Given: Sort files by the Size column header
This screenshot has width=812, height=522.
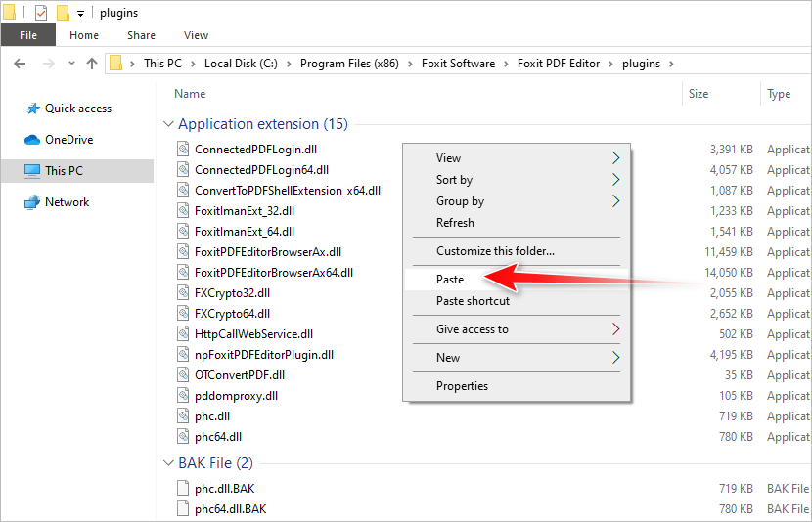Looking at the screenshot, I should pos(699,94).
